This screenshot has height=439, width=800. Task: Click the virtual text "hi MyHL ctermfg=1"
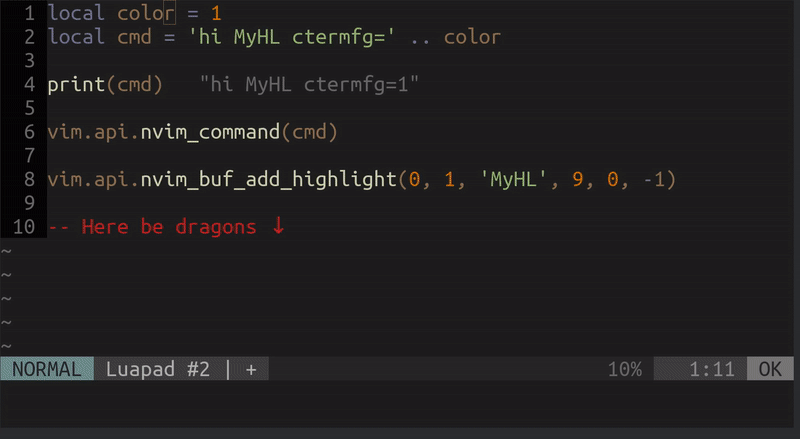309,84
